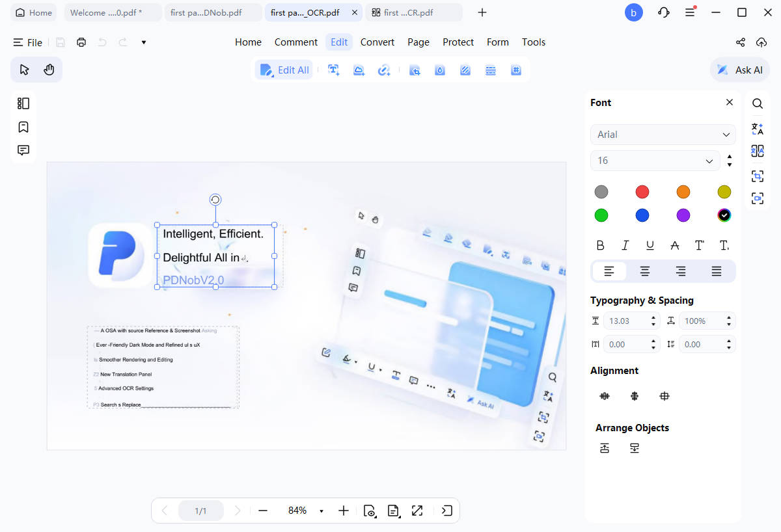
Task: Click the zoom in plus button
Action: 344,511
